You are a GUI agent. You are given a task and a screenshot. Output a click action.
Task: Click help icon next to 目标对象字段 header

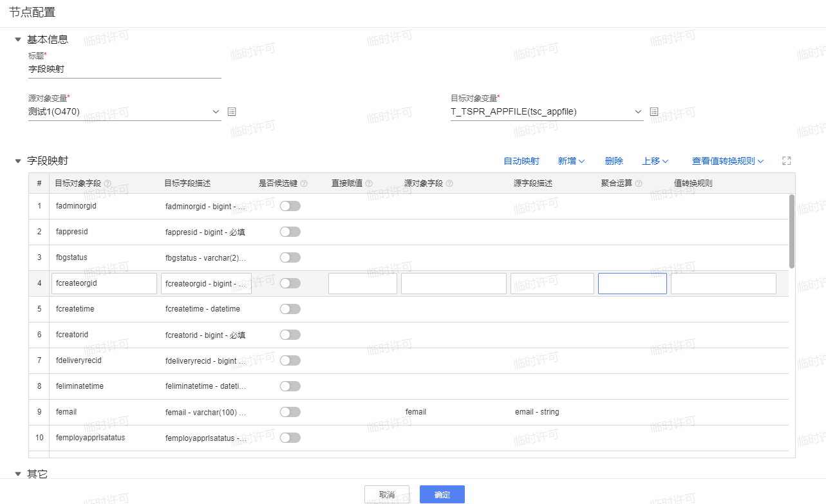click(108, 183)
